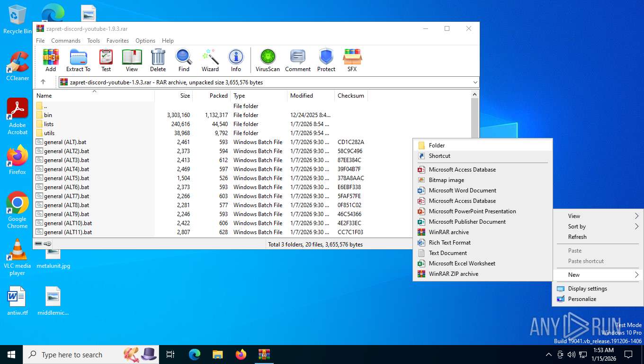Screen dimensions: 644x364
Task: Open the Favorites menu
Action: 117,41
